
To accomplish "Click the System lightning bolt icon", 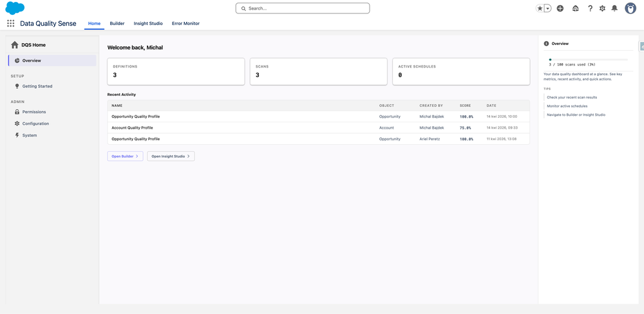I will click(17, 135).
